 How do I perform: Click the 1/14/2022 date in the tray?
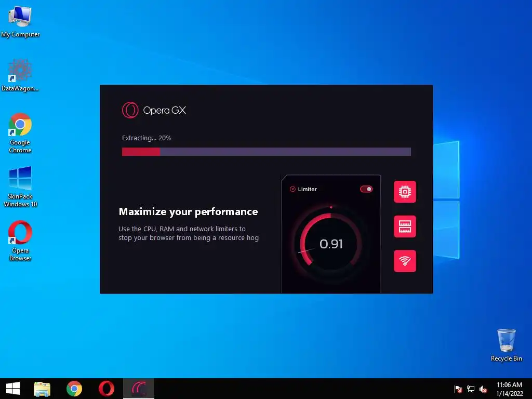click(510, 394)
